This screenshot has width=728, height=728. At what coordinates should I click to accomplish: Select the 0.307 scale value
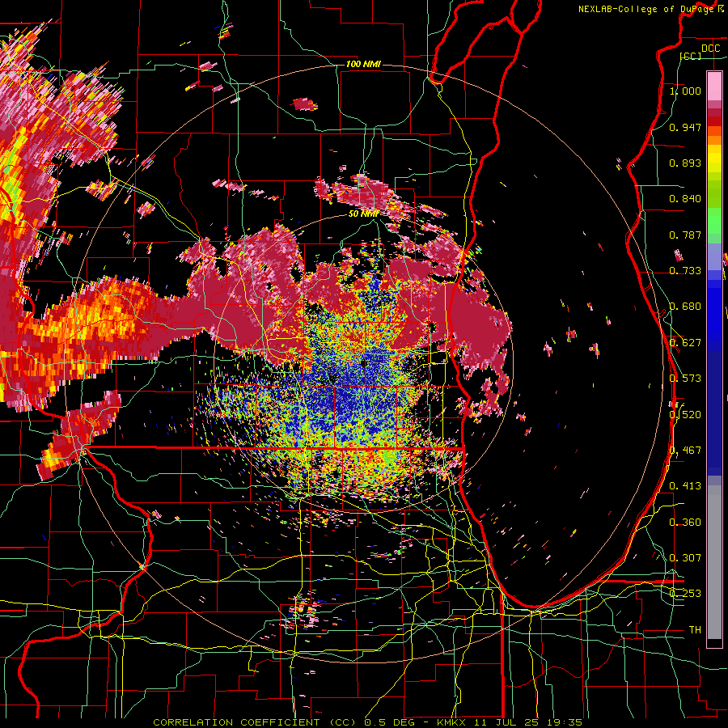(685, 558)
